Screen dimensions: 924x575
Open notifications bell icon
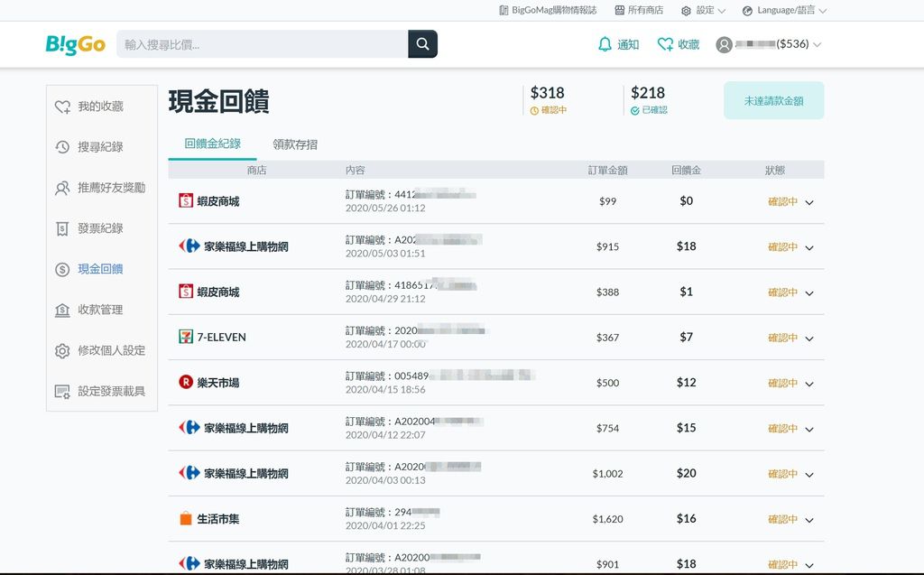[605, 44]
